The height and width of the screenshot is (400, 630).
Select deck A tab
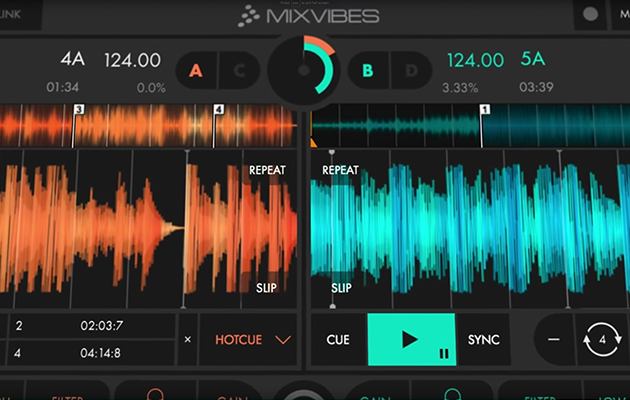click(x=196, y=71)
